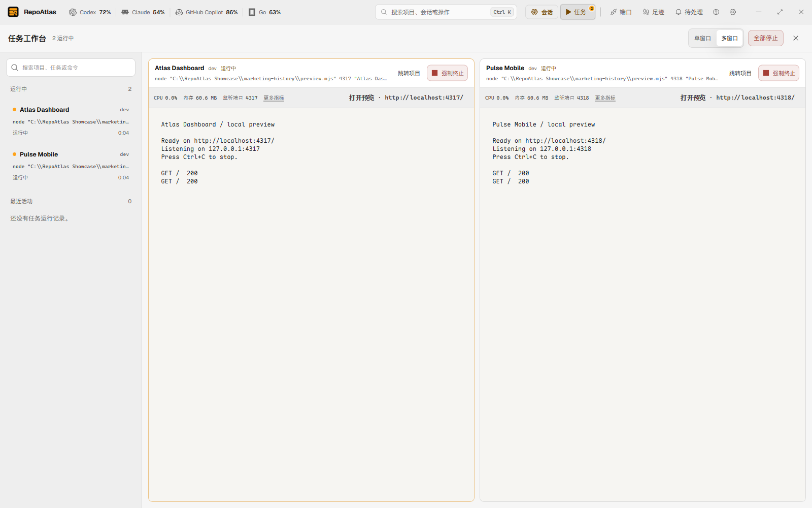Screen dimensions: 812x508
Task: Toggle the 任务 tasks button
Action: [x=578, y=12]
